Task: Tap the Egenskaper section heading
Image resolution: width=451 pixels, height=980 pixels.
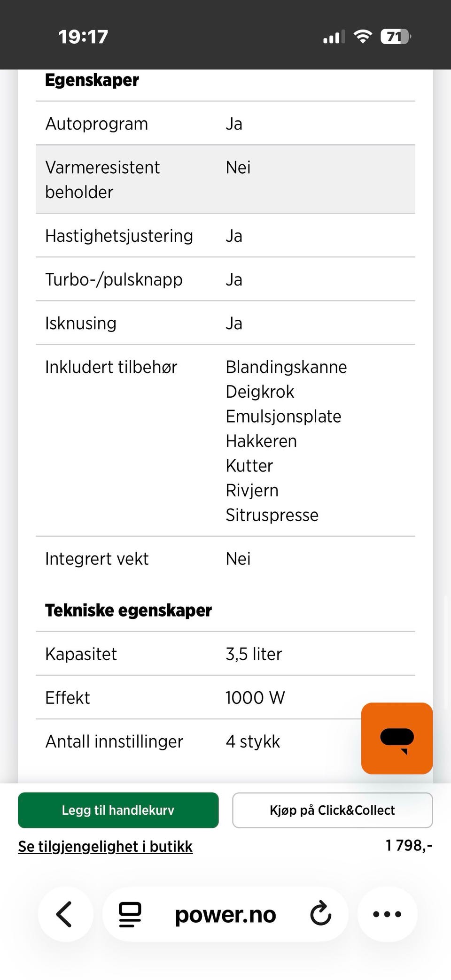Action: coord(92,80)
